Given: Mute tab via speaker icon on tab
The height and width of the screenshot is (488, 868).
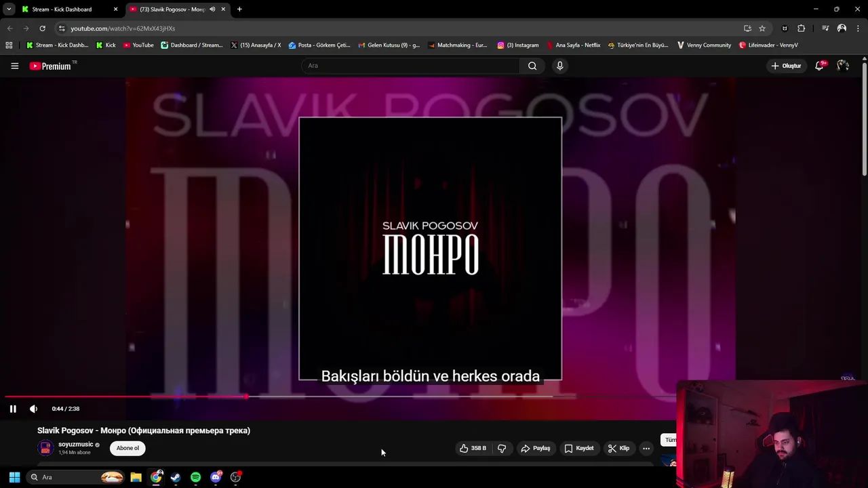Looking at the screenshot, I should [212, 9].
